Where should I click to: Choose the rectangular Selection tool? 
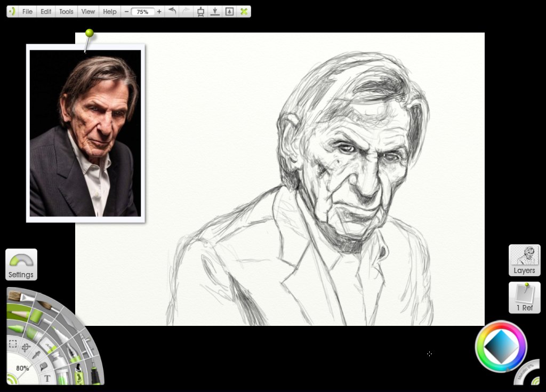(13, 344)
